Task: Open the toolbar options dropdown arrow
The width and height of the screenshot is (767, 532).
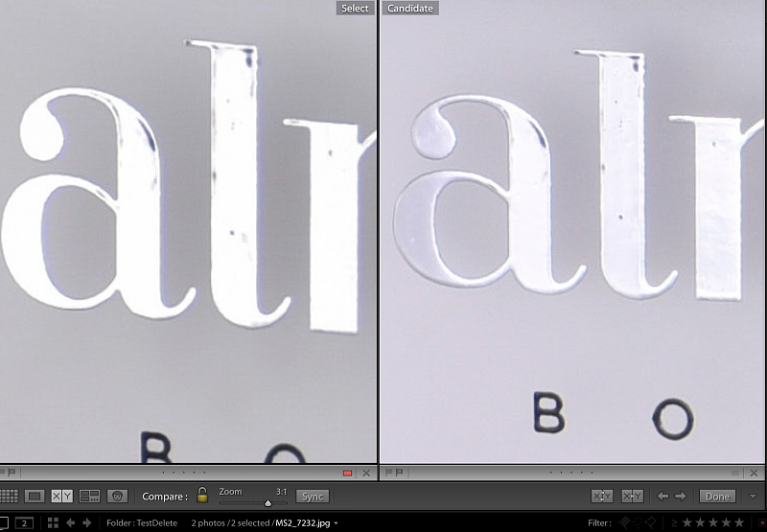Action: (x=755, y=496)
